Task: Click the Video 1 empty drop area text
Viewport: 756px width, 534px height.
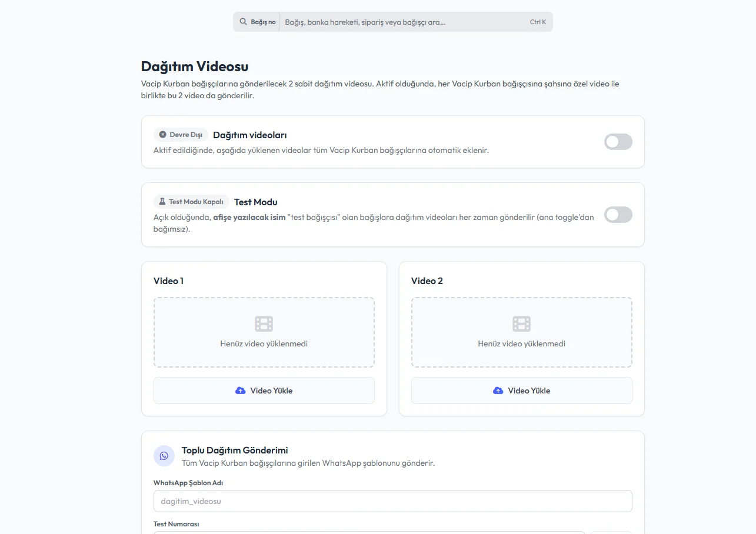Action: pyautogui.click(x=264, y=343)
